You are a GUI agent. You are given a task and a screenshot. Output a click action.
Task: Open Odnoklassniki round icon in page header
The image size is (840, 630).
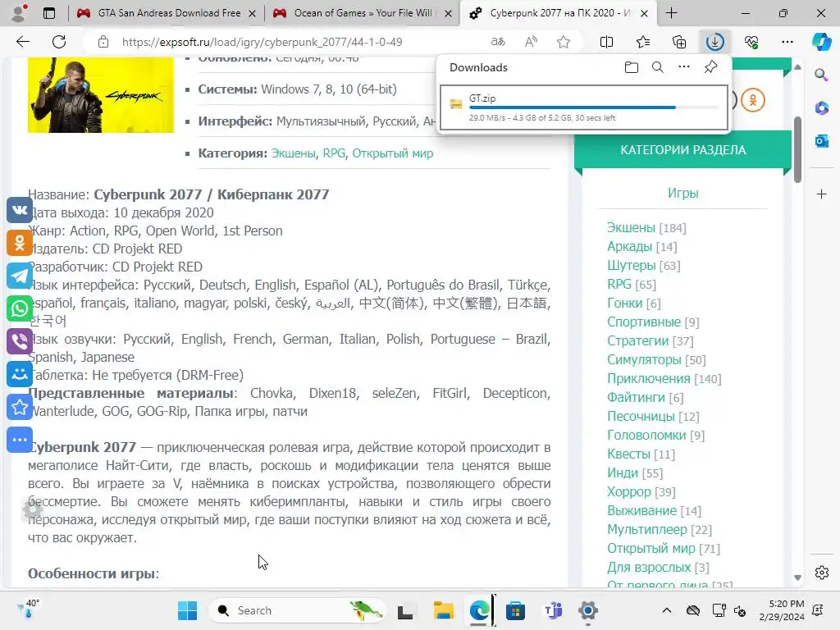(753, 100)
